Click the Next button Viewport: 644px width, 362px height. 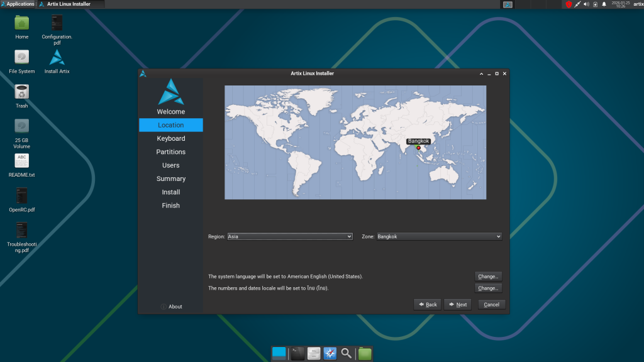click(457, 304)
